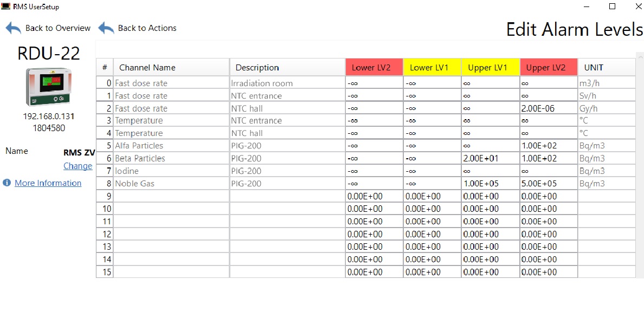The image size is (644, 311).
Task: Open the More Information link
Action: 48,183
